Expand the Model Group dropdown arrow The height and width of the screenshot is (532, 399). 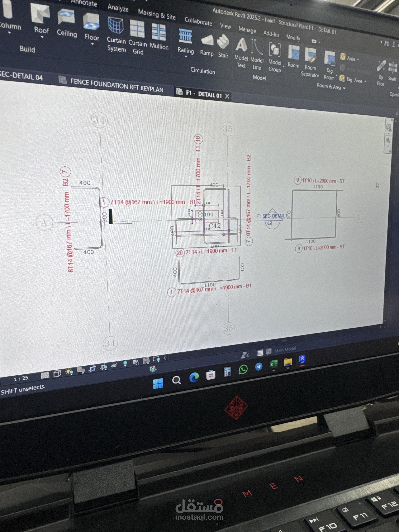click(x=283, y=67)
